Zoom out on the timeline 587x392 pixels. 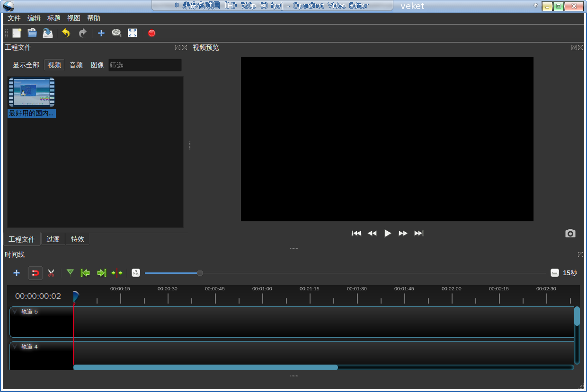point(555,273)
